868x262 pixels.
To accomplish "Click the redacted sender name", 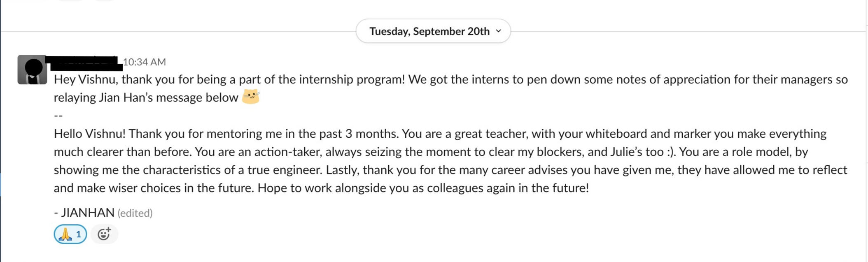I will [84, 62].
